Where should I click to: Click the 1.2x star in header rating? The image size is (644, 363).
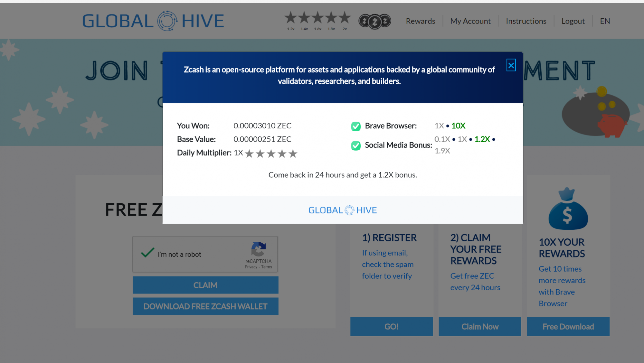[291, 18]
